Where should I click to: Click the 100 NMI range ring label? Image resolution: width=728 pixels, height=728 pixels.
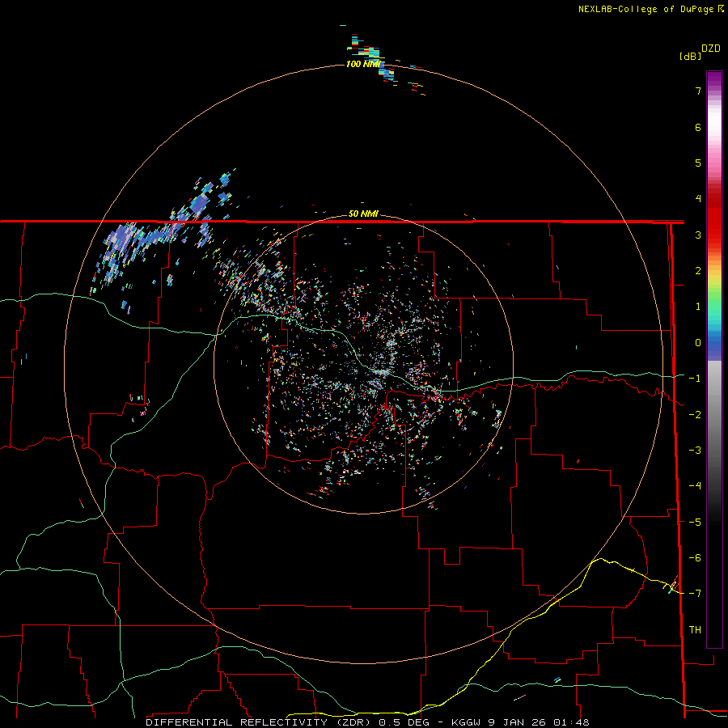click(362, 64)
